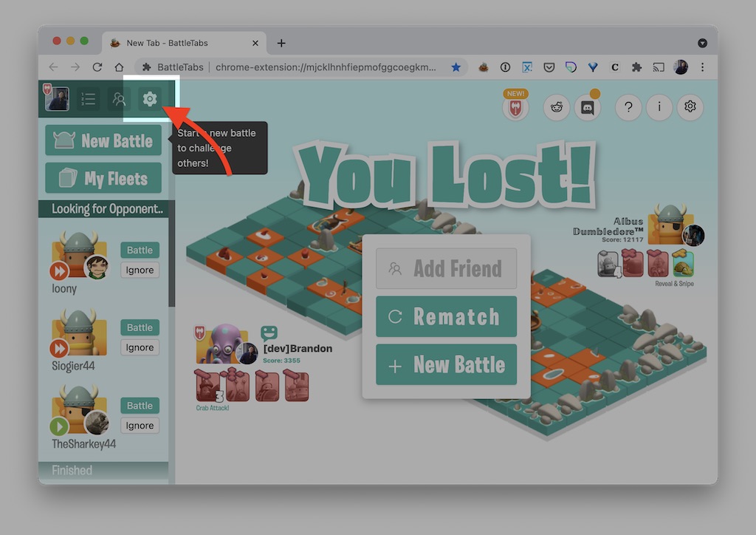Screen dimensions: 756x535
Task: Bookmark this page with the star
Action: point(456,67)
